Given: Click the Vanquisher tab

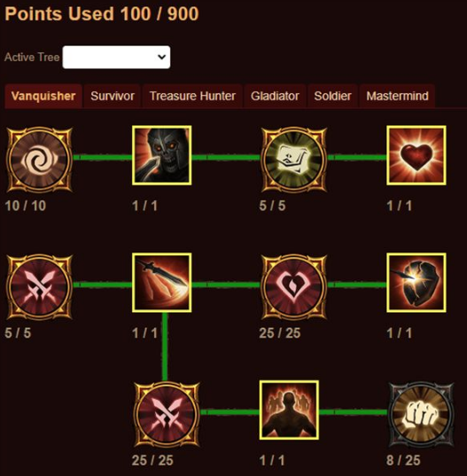Looking at the screenshot, I should pyautogui.click(x=43, y=96).
